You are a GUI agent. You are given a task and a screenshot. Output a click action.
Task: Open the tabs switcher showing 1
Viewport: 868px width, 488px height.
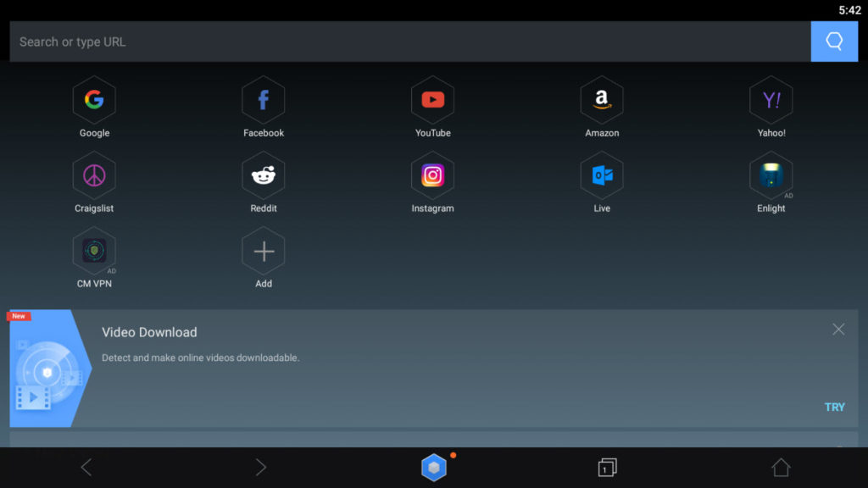click(607, 468)
